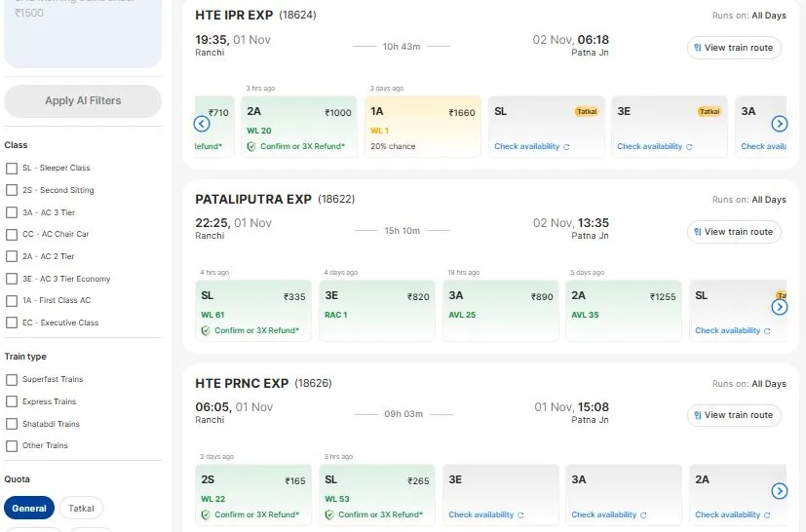Viewport: 806px width, 532px height.
Task: View train route for PATALIPUTRA EXP
Action: (734, 232)
